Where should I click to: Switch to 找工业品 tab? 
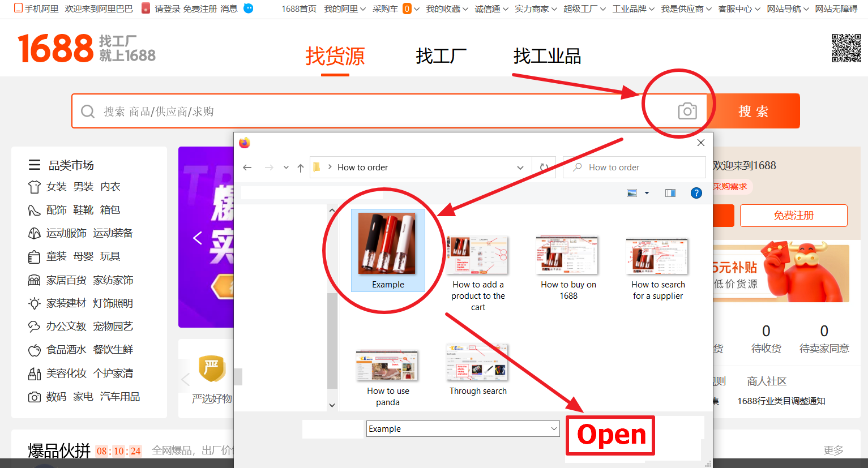[x=547, y=56]
